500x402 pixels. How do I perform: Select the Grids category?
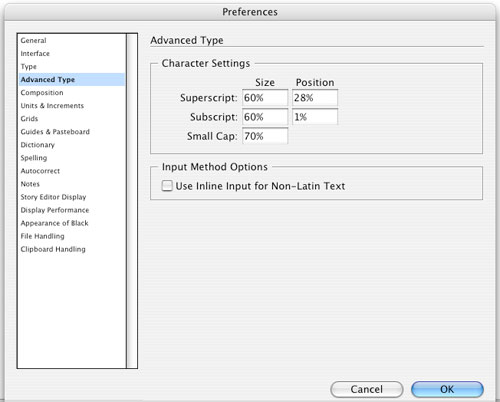point(29,119)
